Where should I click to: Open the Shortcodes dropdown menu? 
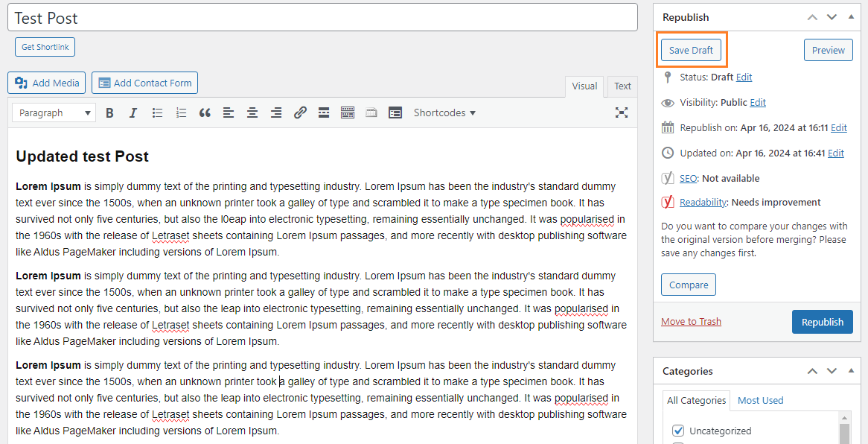click(444, 113)
